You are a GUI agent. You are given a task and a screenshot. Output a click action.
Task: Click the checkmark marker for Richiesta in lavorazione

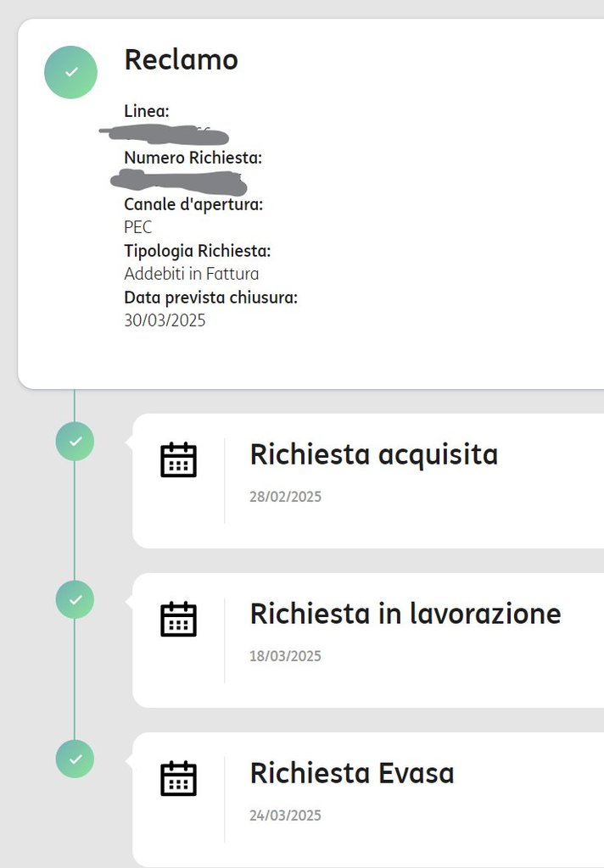pos(75,599)
